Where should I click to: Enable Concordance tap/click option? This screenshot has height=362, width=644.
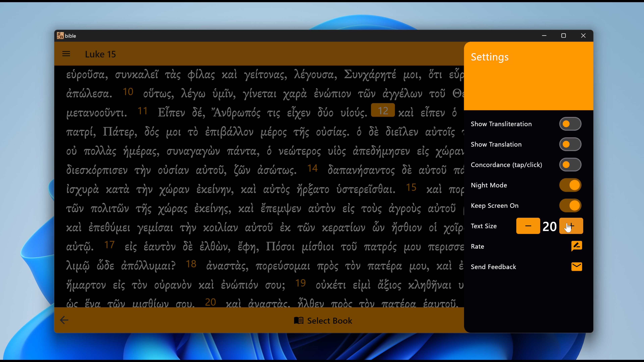[x=570, y=165]
